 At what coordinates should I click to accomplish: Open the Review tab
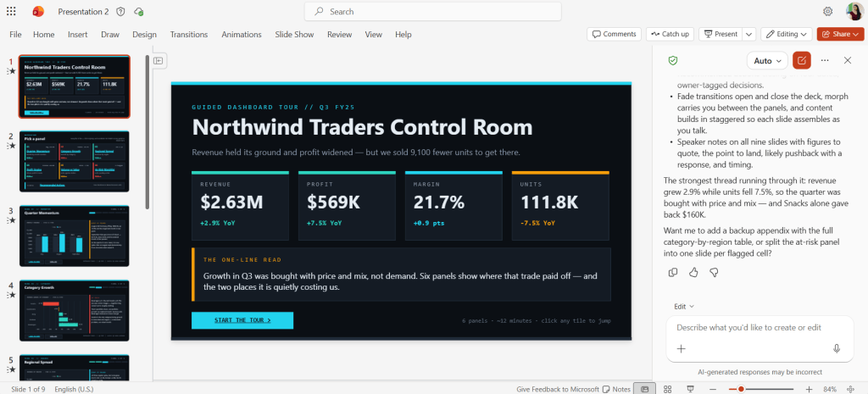click(339, 34)
